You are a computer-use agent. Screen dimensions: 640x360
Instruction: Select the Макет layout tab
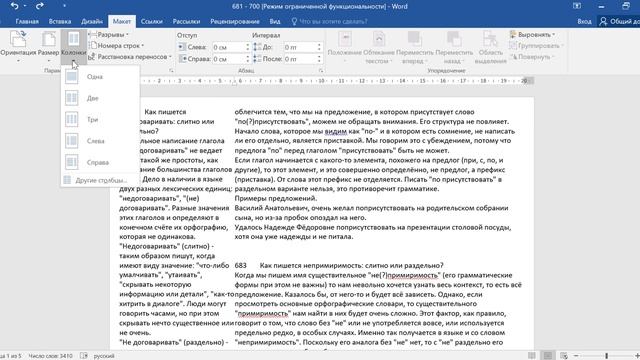122,21
